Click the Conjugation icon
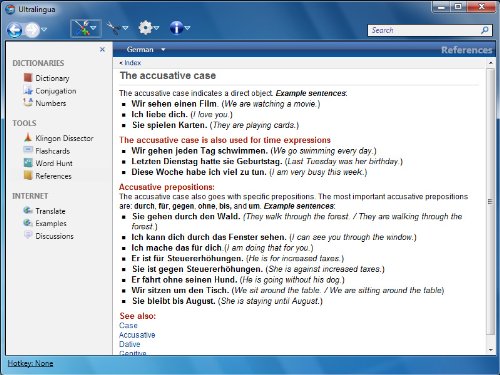Screen dimensions: 500x375 pyautogui.click(x=28, y=90)
